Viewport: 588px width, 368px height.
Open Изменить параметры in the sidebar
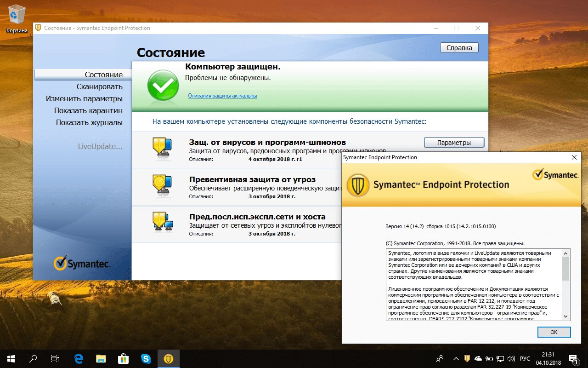click(84, 98)
